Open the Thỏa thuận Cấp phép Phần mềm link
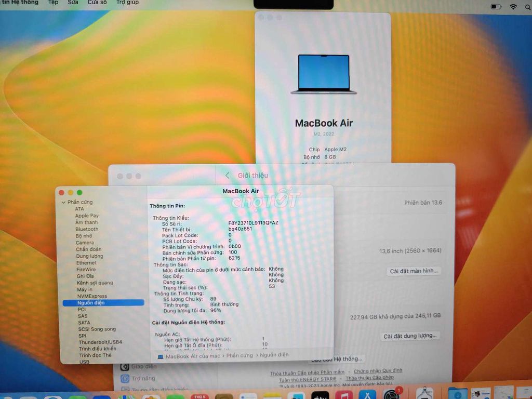 [307, 373]
